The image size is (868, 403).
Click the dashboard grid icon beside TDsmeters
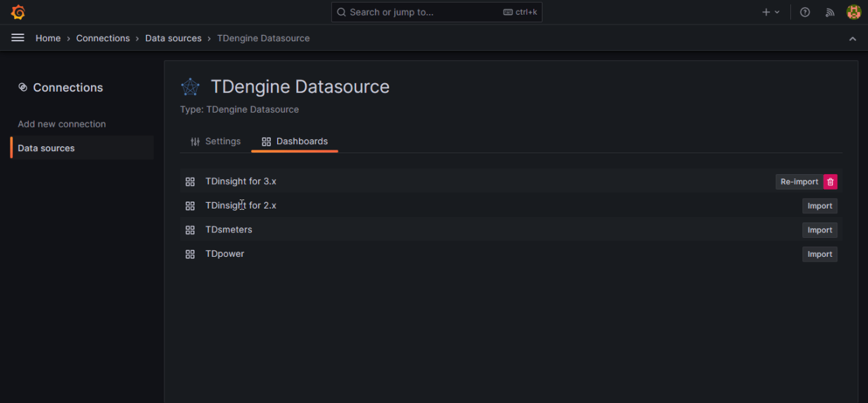point(190,229)
